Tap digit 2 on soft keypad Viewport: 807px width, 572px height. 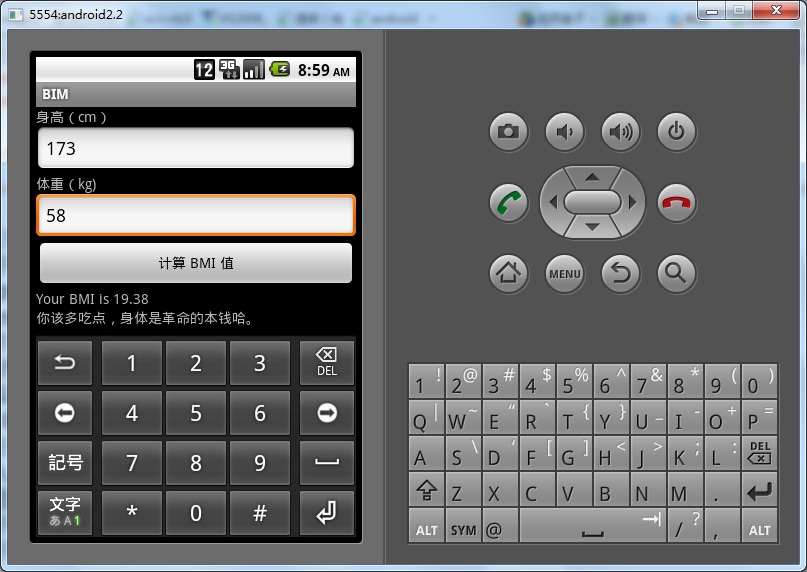coord(196,363)
